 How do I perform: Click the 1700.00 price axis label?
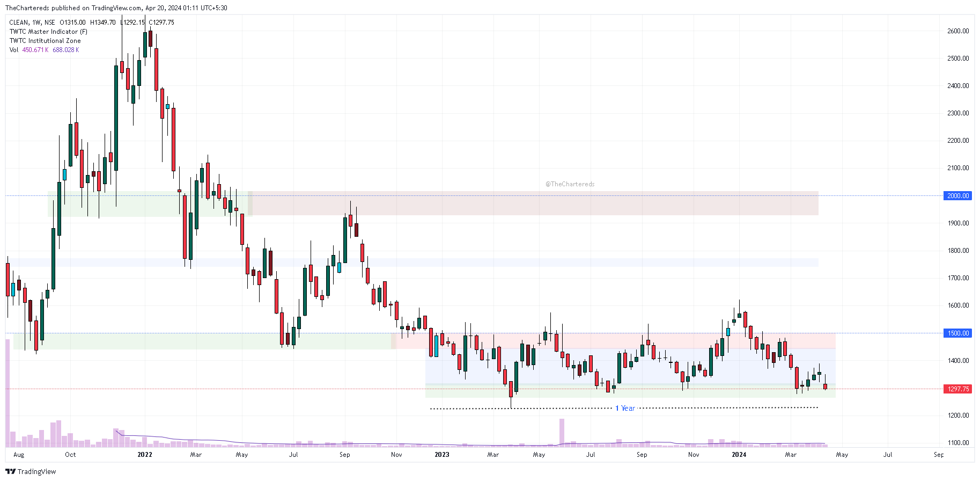[958, 278]
